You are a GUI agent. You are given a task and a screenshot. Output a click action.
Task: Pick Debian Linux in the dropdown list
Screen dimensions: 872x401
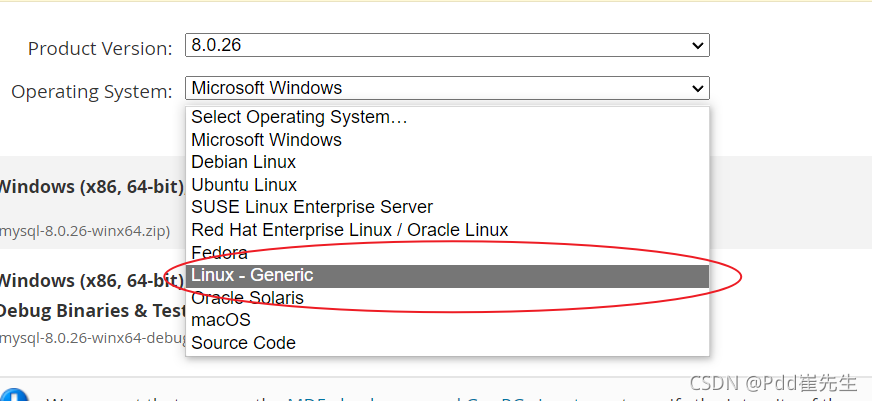tap(447, 162)
